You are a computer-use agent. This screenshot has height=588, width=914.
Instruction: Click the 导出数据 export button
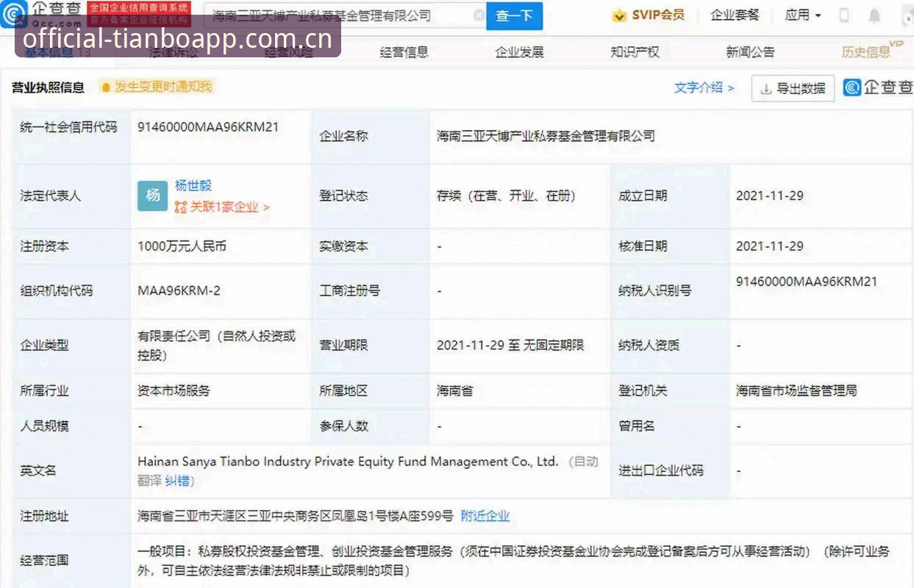pos(793,88)
